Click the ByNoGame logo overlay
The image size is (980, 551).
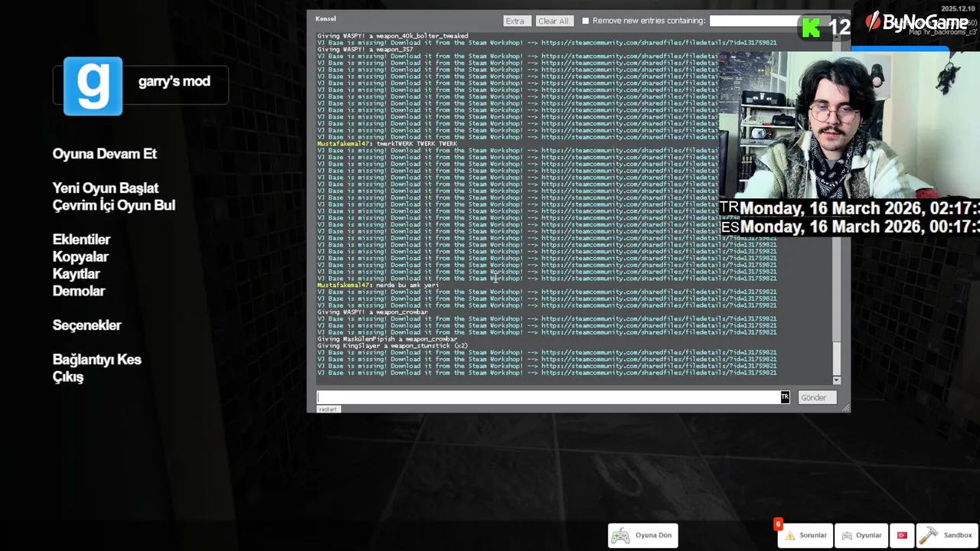point(916,23)
